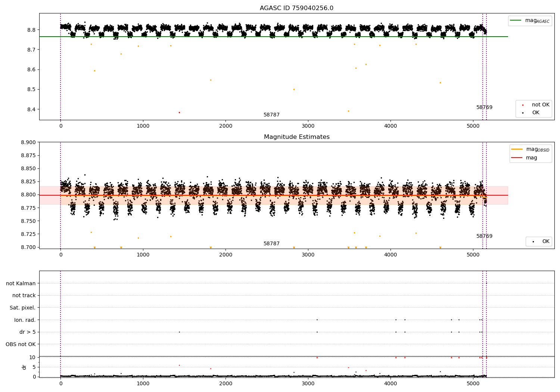Click the 58769 annotation in the top plot

[x=484, y=108]
